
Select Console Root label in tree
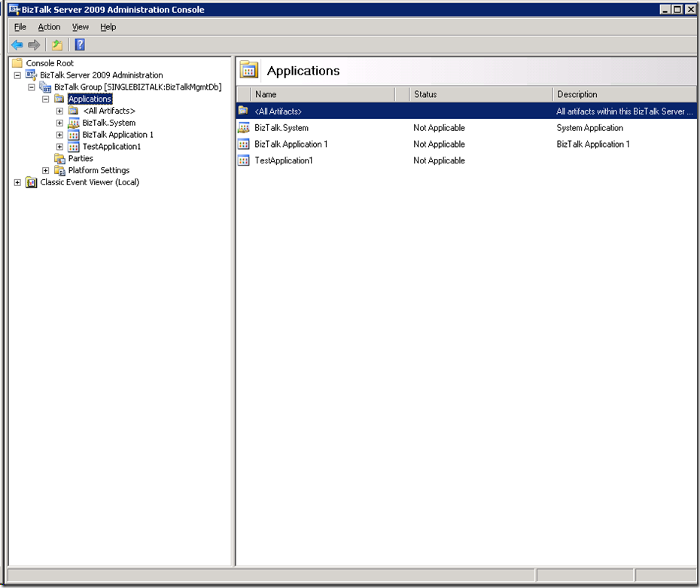[50, 63]
